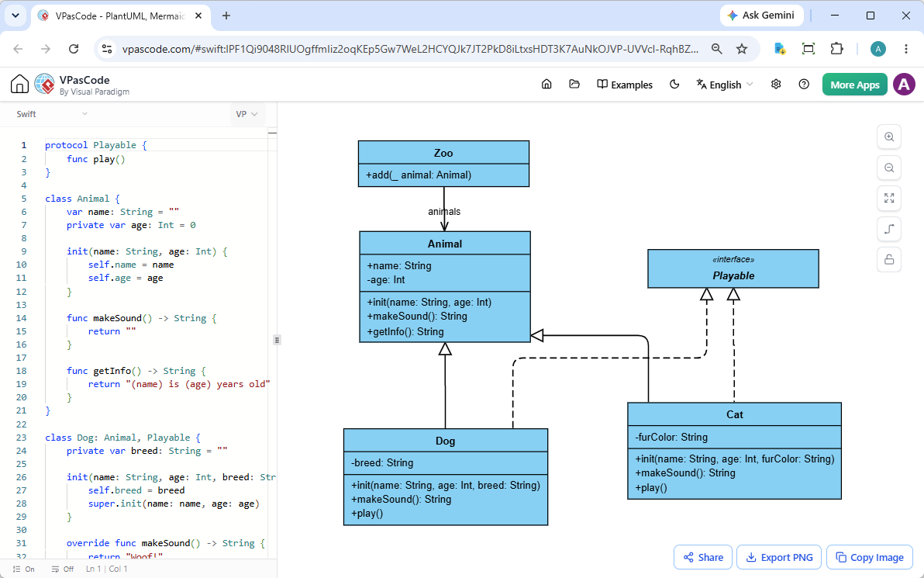Open the home toolbar icon near Examples
Screen dimensions: 924x578
546,85
